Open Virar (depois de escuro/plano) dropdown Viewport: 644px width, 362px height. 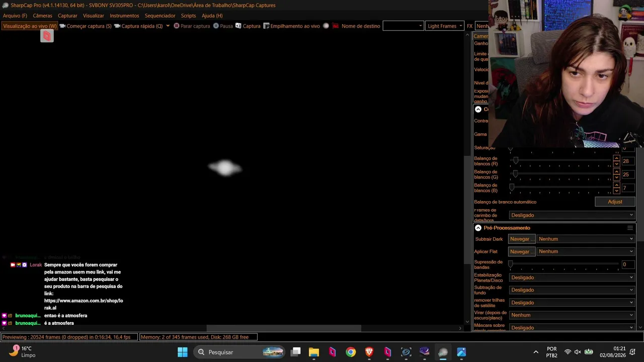(x=572, y=315)
